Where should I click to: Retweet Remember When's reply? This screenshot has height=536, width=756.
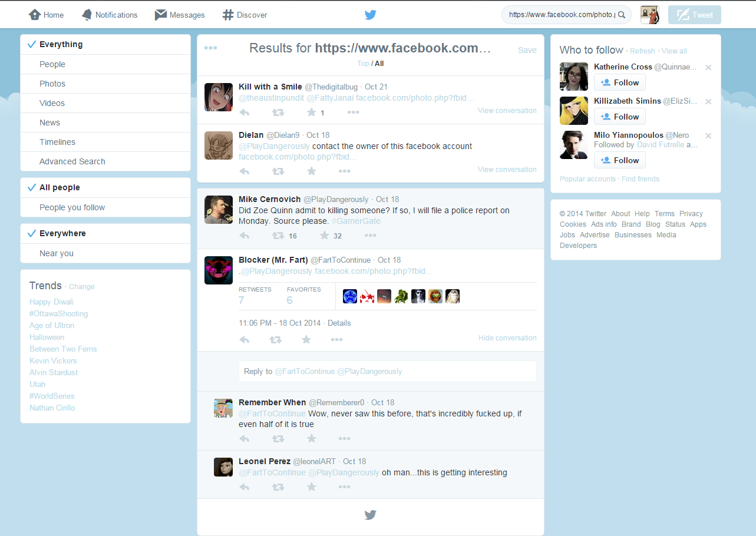pyautogui.click(x=278, y=439)
